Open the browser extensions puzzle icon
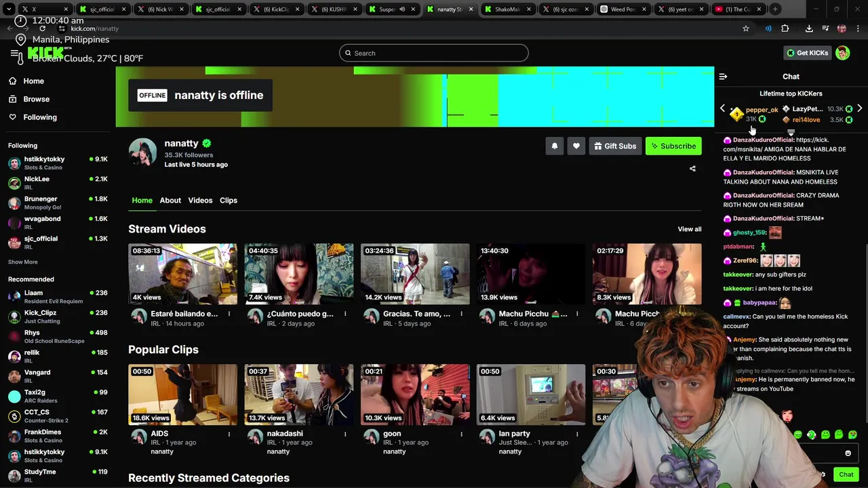The height and width of the screenshot is (488, 868). pos(785,28)
